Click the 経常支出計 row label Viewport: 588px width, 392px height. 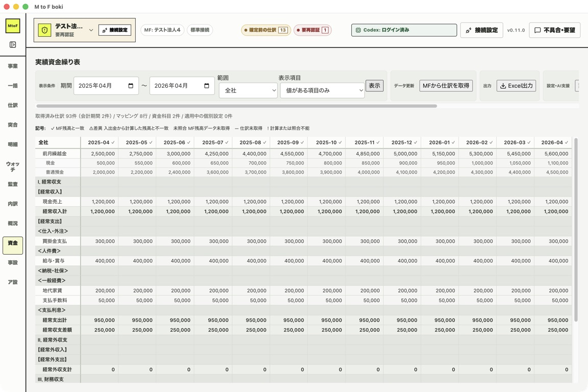[x=55, y=321]
